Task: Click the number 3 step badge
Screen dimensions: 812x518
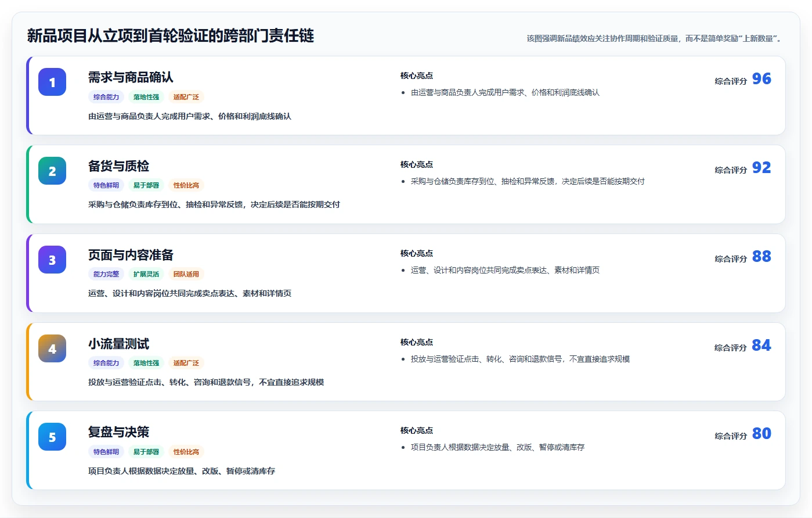Action: click(52, 260)
